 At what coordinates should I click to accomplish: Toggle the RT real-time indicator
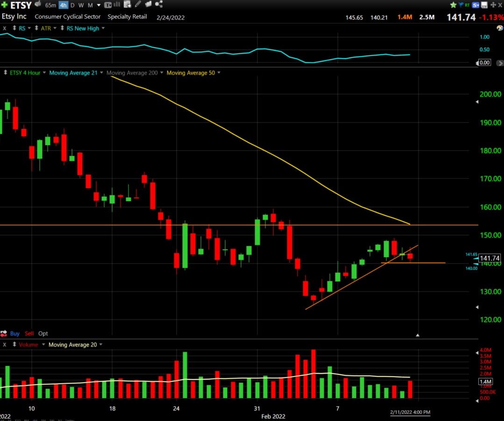[468, 5]
